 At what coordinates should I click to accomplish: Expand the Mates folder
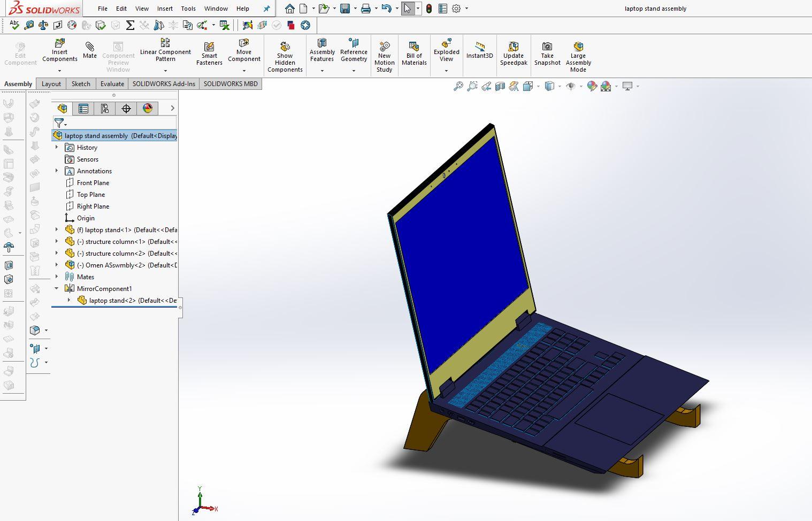click(x=57, y=277)
